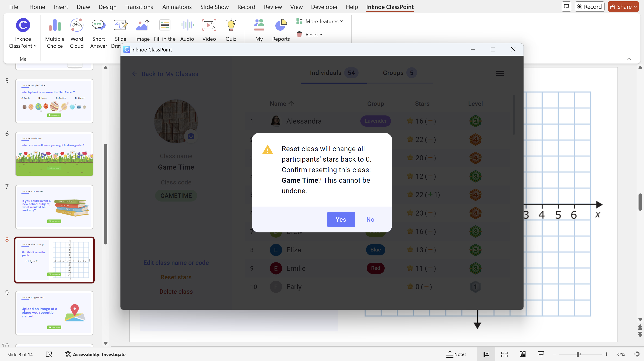Add a Short Answer activity
The image size is (644, 361).
[99, 33]
